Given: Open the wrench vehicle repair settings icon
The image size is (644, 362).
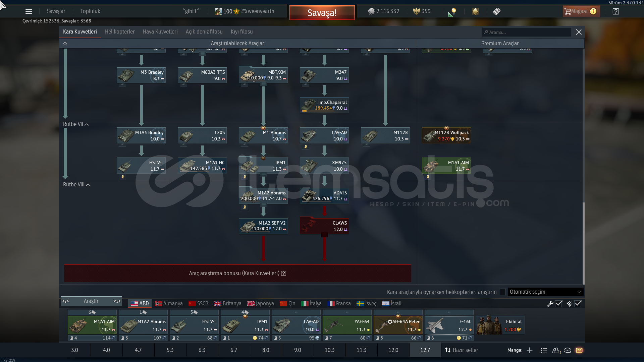Looking at the screenshot, I should (550, 304).
